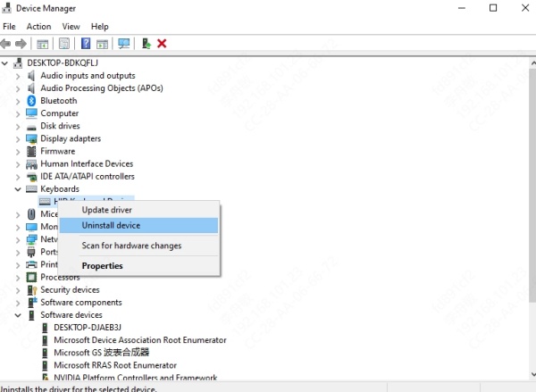Click the Keyboards category icon
The height and width of the screenshot is (392, 536).
pos(31,189)
